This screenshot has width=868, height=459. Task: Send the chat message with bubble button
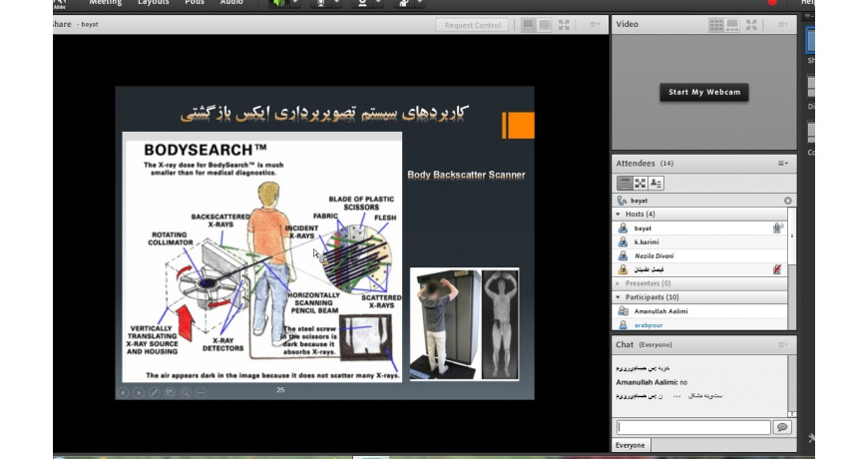(x=782, y=427)
